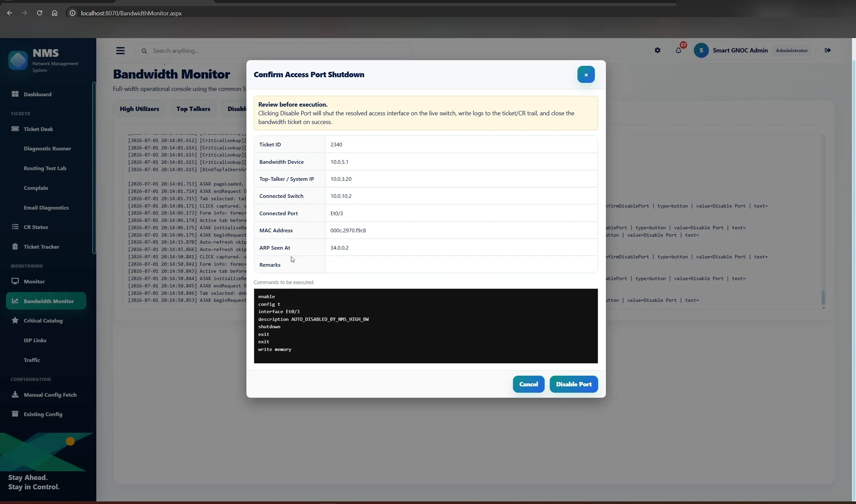Click MAC Address value 000c.2970.f9c8
The width and height of the screenshot is (856, 504).
coord(348,230)
